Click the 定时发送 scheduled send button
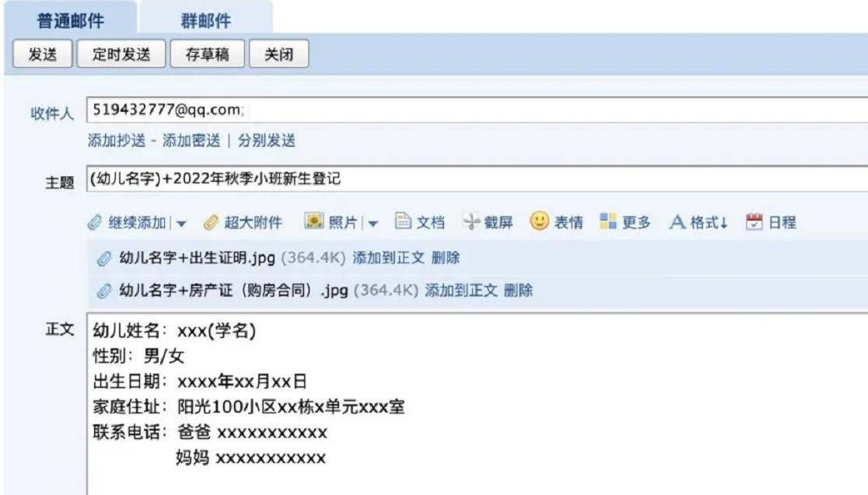 (121, 54)
